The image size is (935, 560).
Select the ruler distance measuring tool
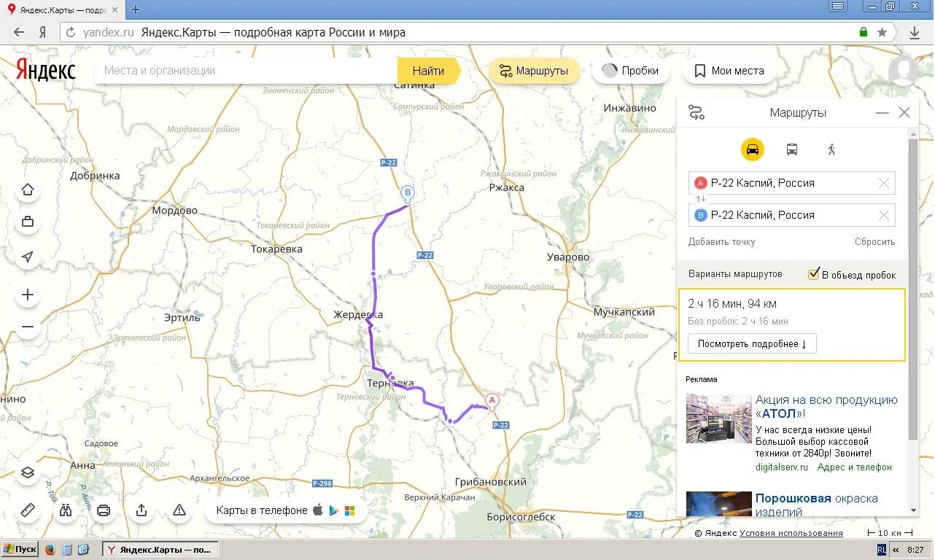coord(28,510)
